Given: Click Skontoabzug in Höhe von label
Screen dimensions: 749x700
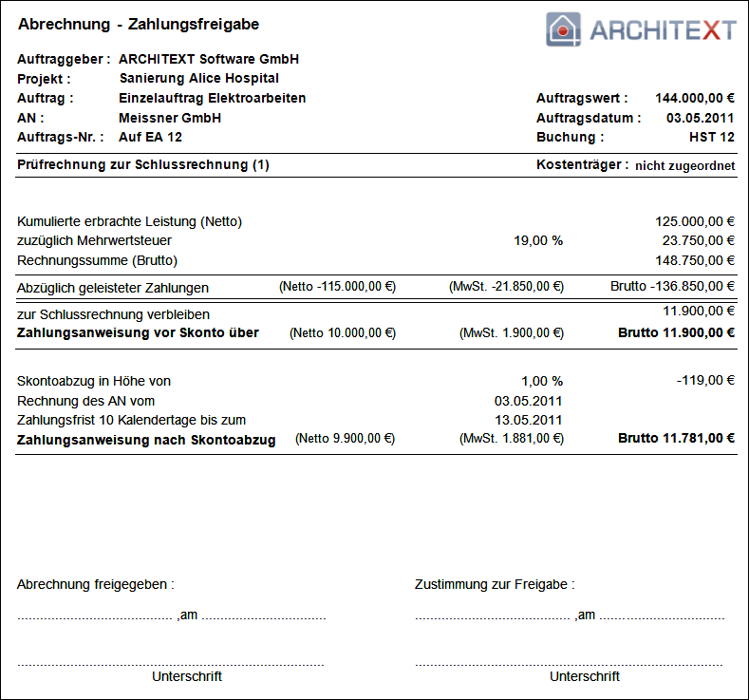Looking at the screenshot, I should coord(94,381).
